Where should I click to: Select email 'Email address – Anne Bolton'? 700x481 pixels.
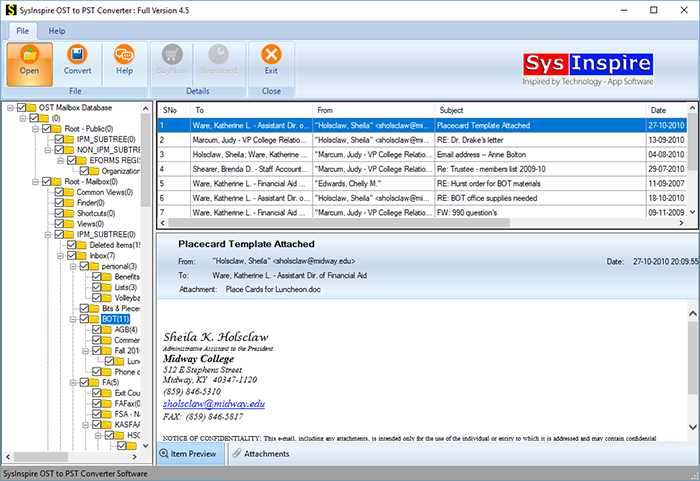[x=422, y=155]
